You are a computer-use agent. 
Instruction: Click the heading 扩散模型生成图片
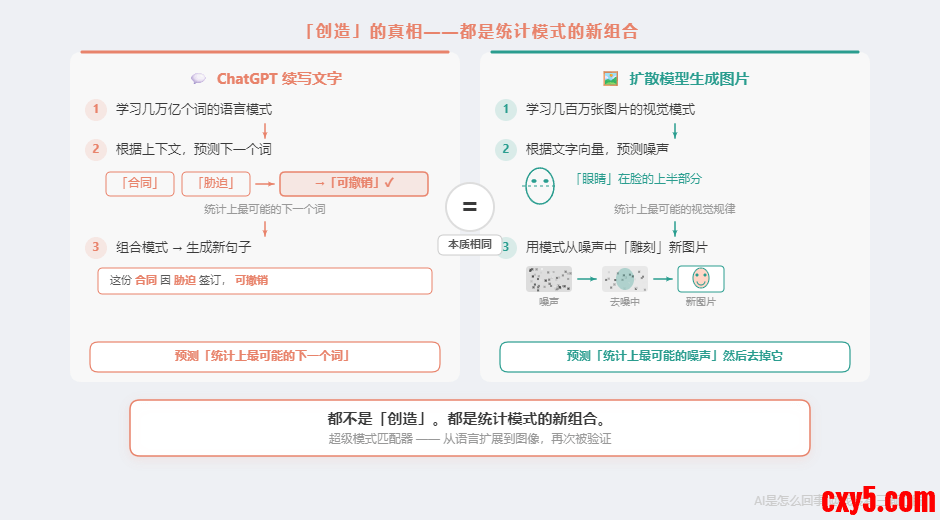689,79
